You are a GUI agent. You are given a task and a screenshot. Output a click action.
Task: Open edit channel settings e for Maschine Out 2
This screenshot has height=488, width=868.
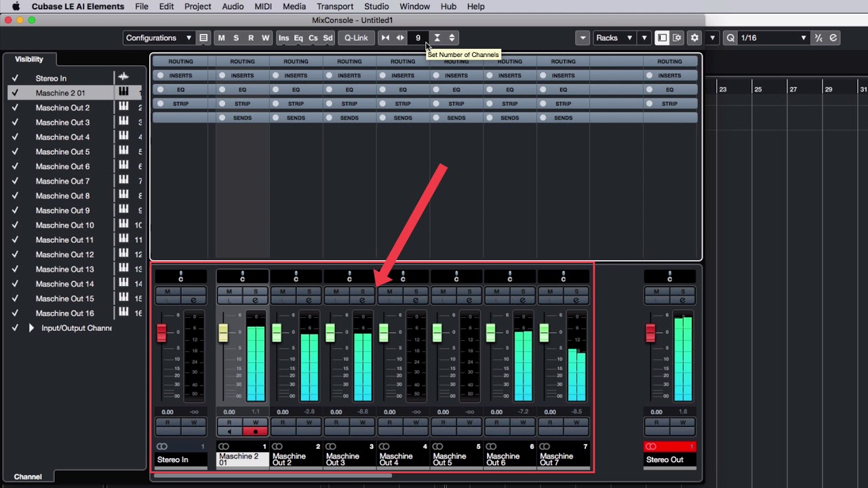[x=309, y=300]
